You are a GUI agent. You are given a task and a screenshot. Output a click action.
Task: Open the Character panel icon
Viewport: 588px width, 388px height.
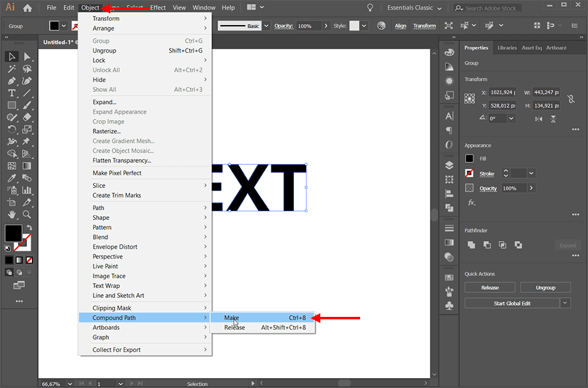pyautogui.click(x=450, y=116)
